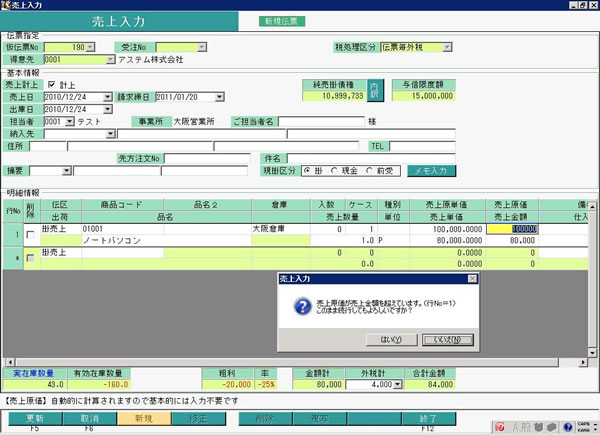This screenshot has width=600, height=436.
Task: Open メモ入力
Action: pyautogui.click(x=432, y=171)
